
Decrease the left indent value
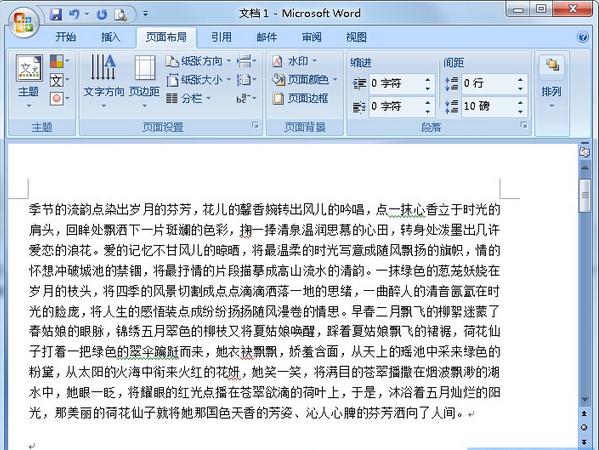428,88
